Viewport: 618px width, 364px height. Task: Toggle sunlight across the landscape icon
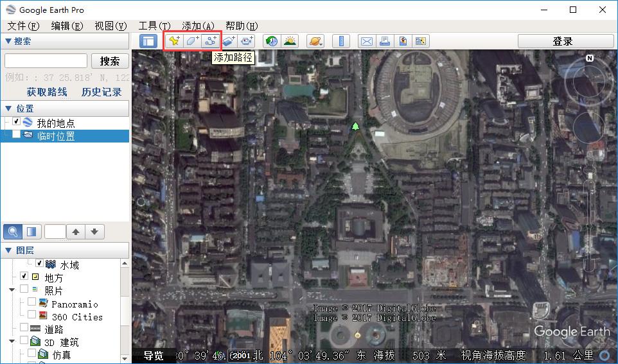click(290, 41)
